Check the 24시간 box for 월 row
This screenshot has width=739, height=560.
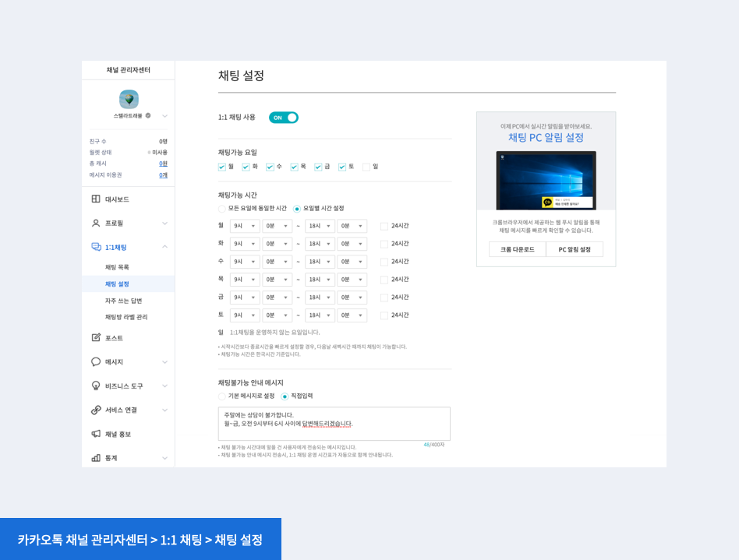point(384,226)
